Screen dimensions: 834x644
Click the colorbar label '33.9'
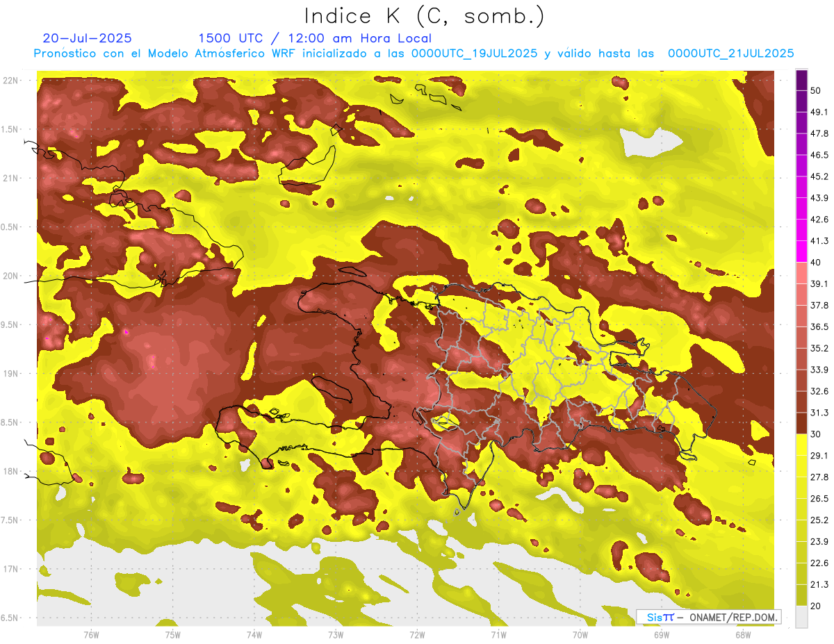click(819, 370)
